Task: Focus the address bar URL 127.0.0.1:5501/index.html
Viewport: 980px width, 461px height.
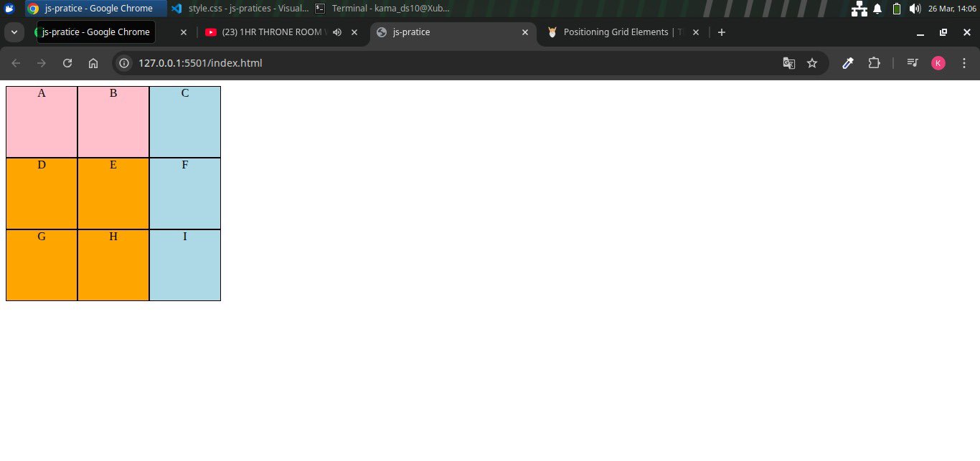Action: click(200, 63)
